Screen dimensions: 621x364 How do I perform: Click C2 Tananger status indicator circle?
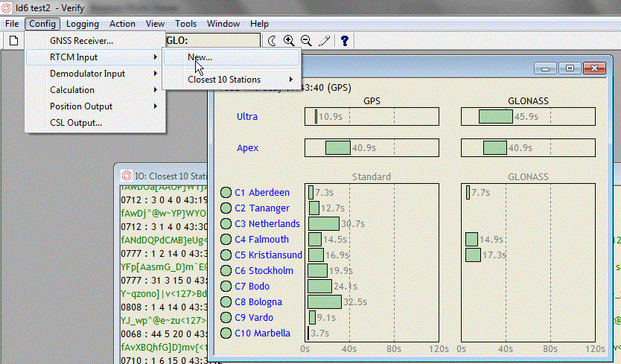tap(226, 208)
